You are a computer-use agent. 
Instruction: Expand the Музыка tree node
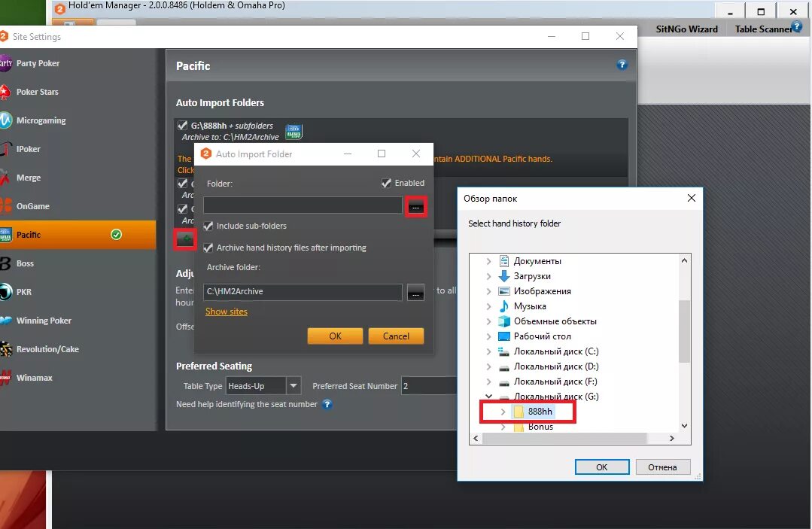pos(488,306)
